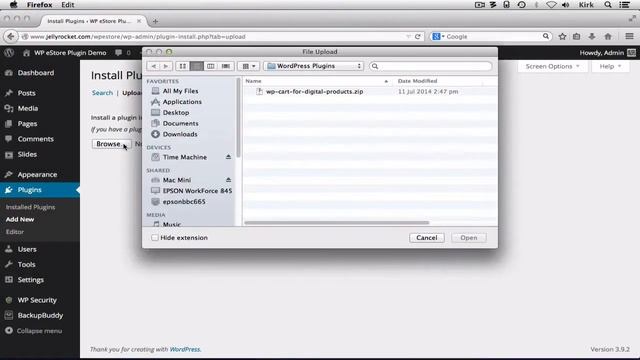Open a new Firefox tab
Viewport: 640px width, 360px height.
(x=155, y=21)
